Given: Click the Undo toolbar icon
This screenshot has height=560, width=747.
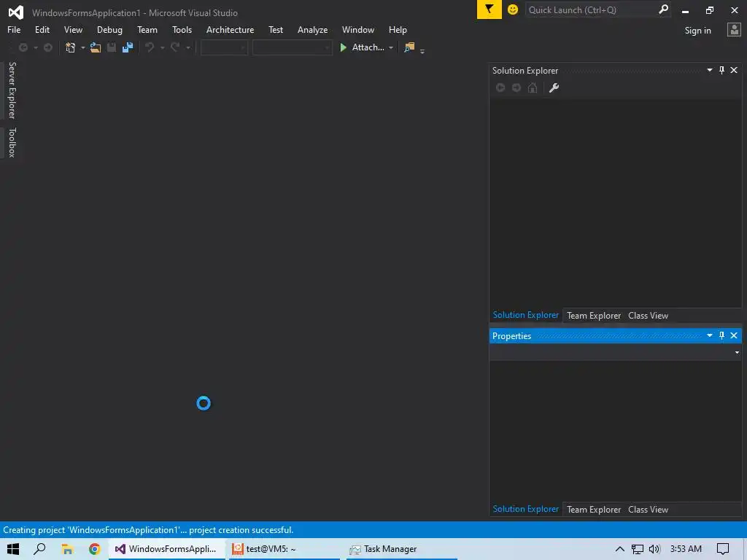Looking at the screenshot, I should [x=150, y=47].
